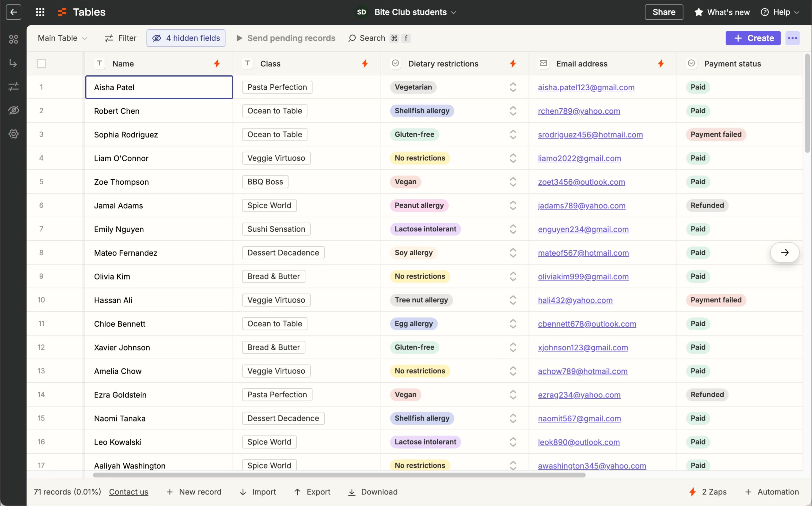
Task: Open the Main Table dropdown
Action: [62, 38]
